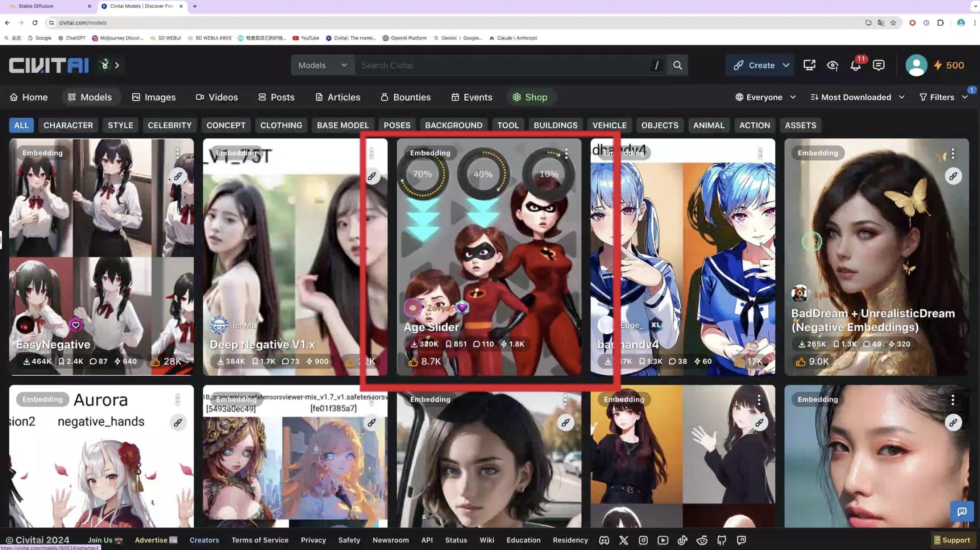The image size is (980, 550).
Task: Expand the Create dropdown arrow
Action: (786, 66)
